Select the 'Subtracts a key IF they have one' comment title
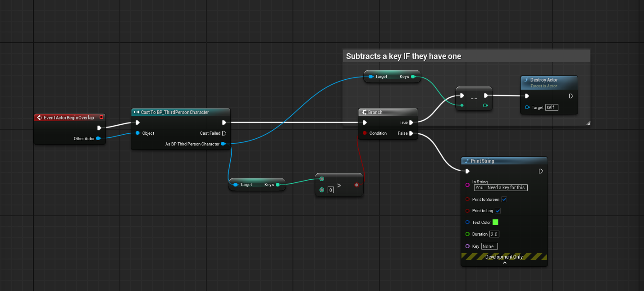 coord(403,56)
